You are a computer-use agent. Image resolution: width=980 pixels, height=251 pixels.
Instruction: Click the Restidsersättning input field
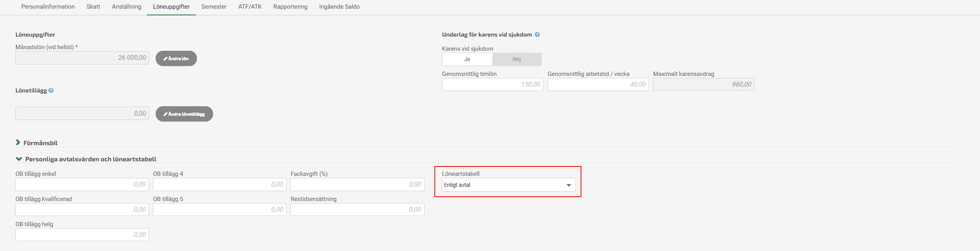[357, 210]
